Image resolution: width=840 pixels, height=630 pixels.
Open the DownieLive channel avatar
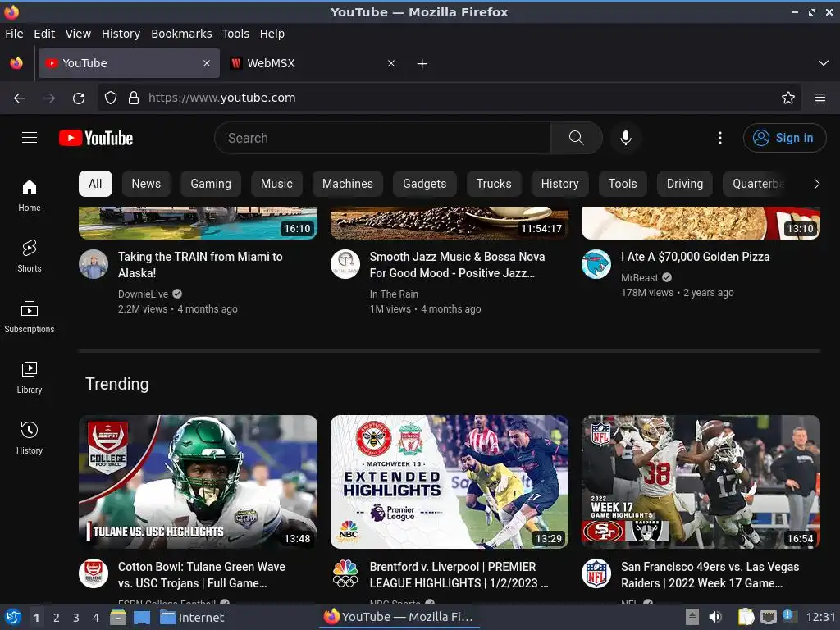pos(94,264)
